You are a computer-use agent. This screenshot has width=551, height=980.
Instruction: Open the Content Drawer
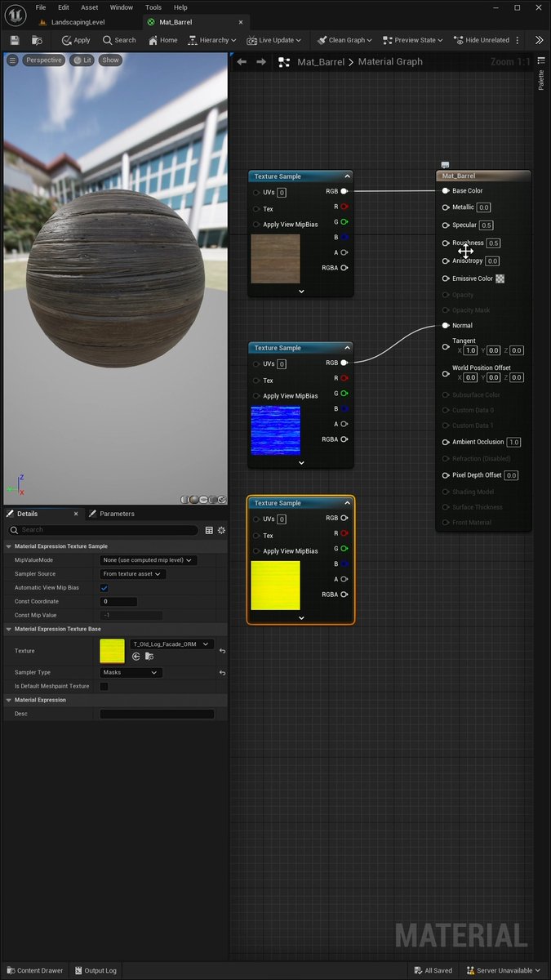pyautogui.click(x=34, y=971)
